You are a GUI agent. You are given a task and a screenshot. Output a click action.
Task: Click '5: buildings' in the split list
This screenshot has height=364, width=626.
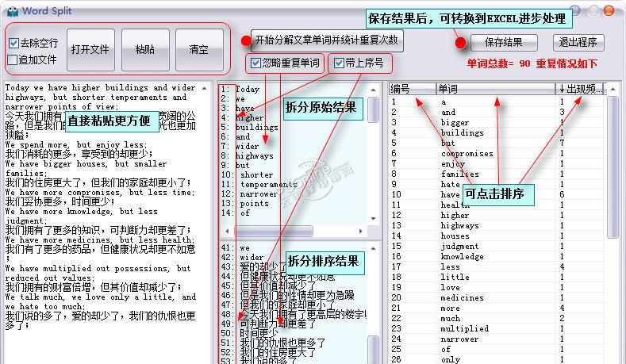point(249,128)
